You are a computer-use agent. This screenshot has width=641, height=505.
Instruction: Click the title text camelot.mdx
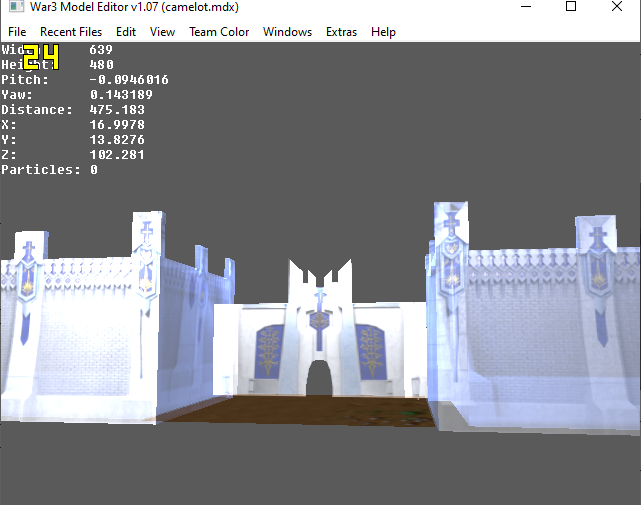[x=200, y=7]
